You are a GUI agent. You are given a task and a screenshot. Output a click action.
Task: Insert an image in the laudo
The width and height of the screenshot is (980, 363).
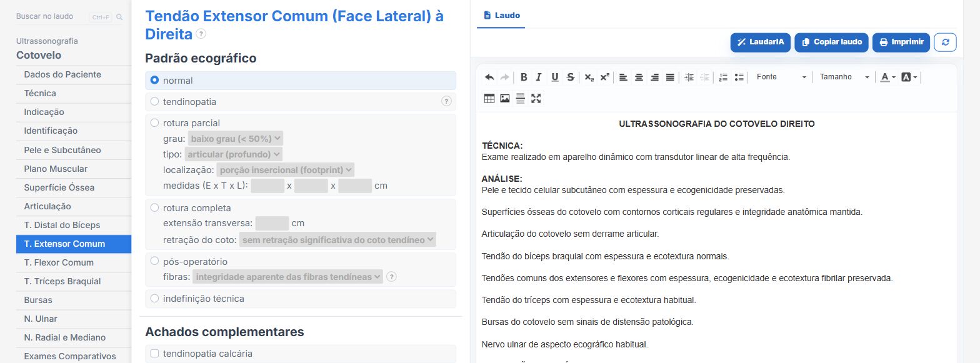pos(505,98)
